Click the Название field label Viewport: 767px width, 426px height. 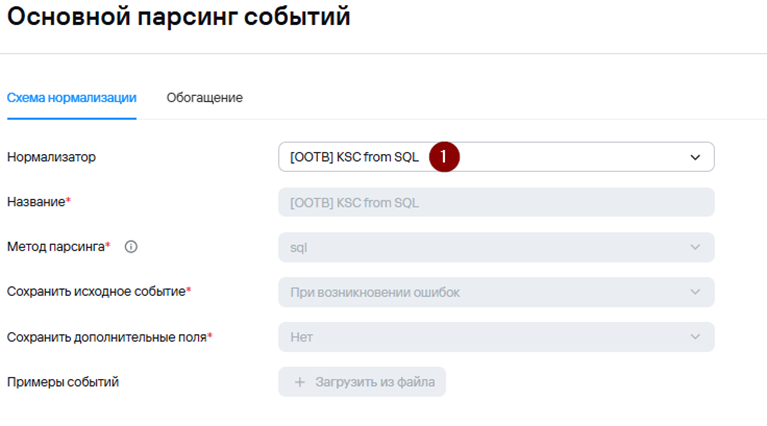pyautogui.click(x=39, y=202)
